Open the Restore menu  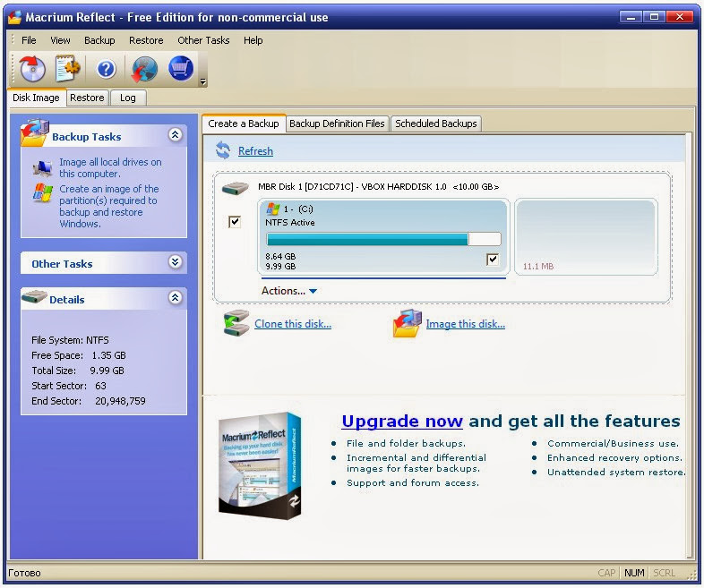coord(146,40)
